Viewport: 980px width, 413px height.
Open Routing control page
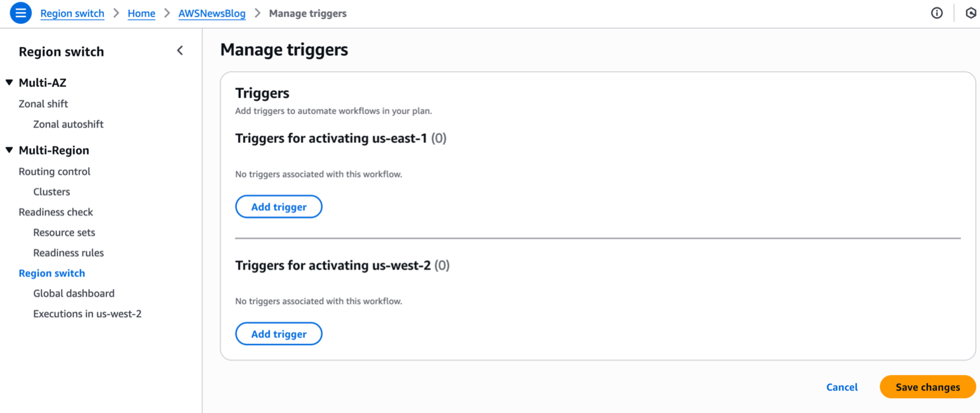pos(55,172)
